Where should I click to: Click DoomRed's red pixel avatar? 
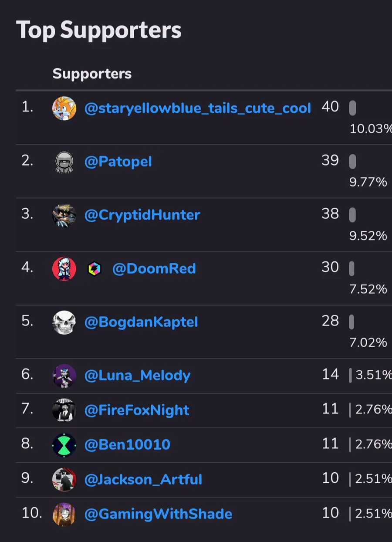64,269
